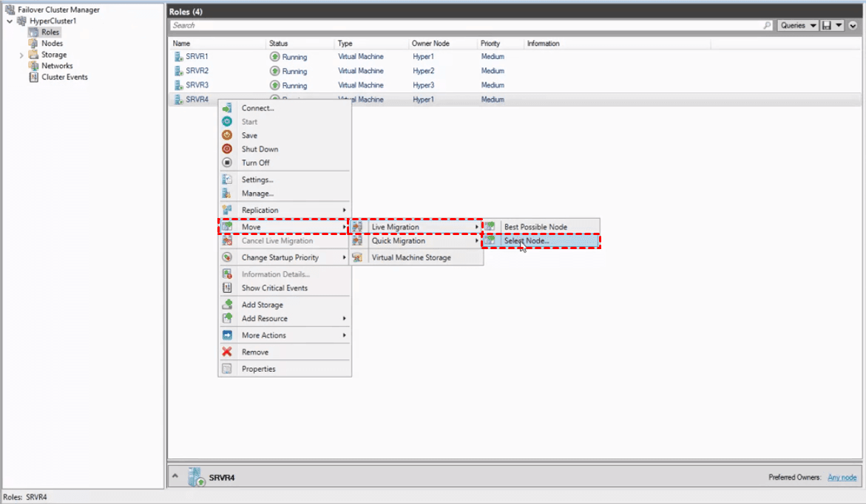866x504 pixels.
Task: Click the SRVR4 icon in details pane
Action: point(196,477)
